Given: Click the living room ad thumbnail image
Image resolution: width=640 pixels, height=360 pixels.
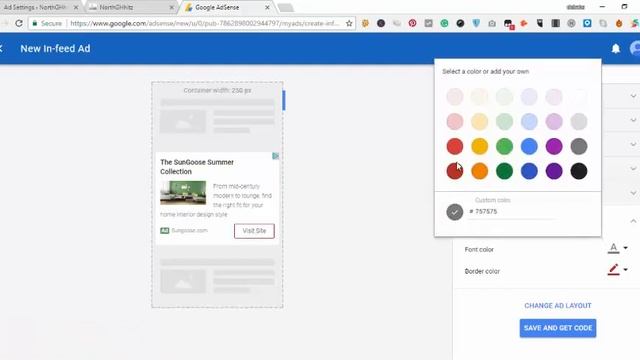Looking at the screenshot, I should point(183,193).
